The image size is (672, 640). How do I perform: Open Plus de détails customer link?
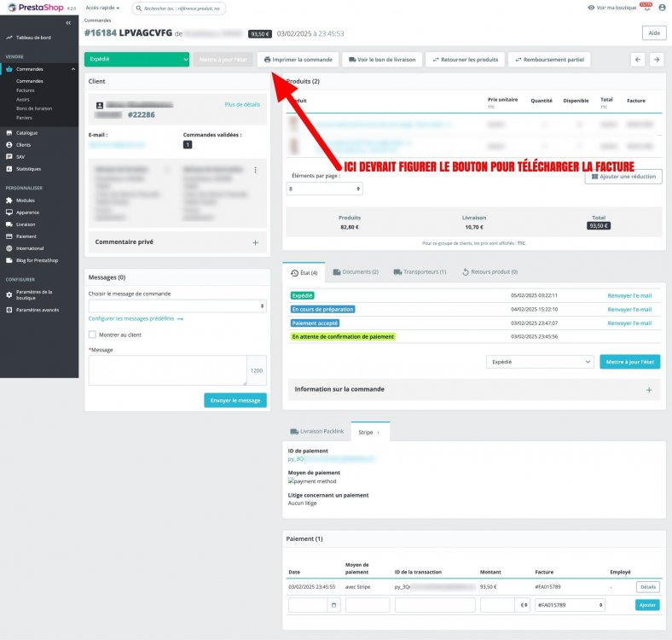[x=242, y=105]
